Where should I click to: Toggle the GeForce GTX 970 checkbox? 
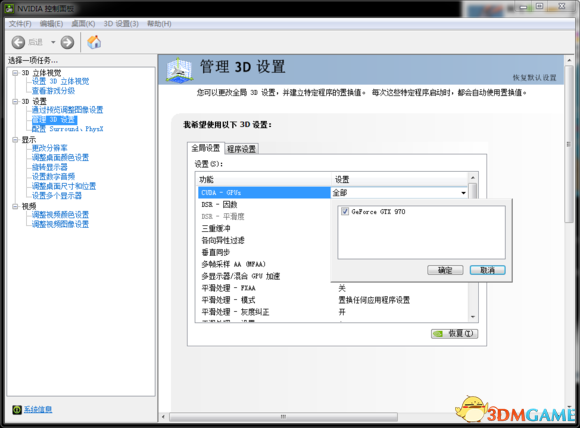click(x=345, y=212)
